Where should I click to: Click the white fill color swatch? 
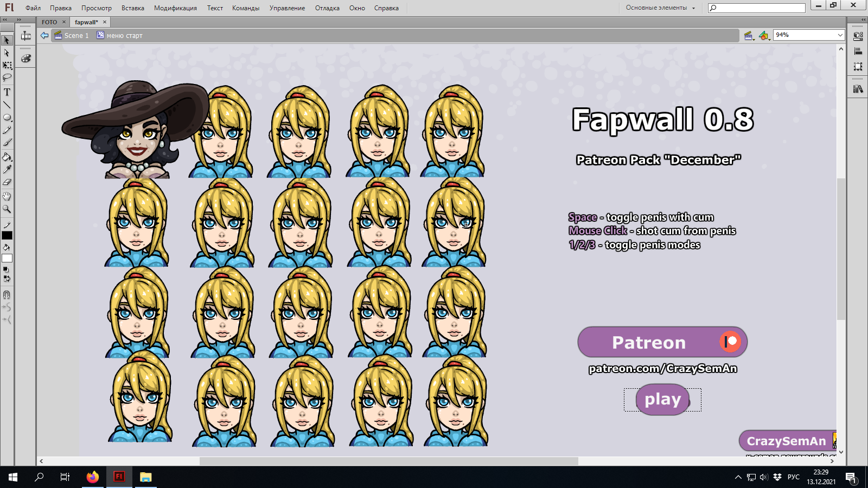point(7,258)
